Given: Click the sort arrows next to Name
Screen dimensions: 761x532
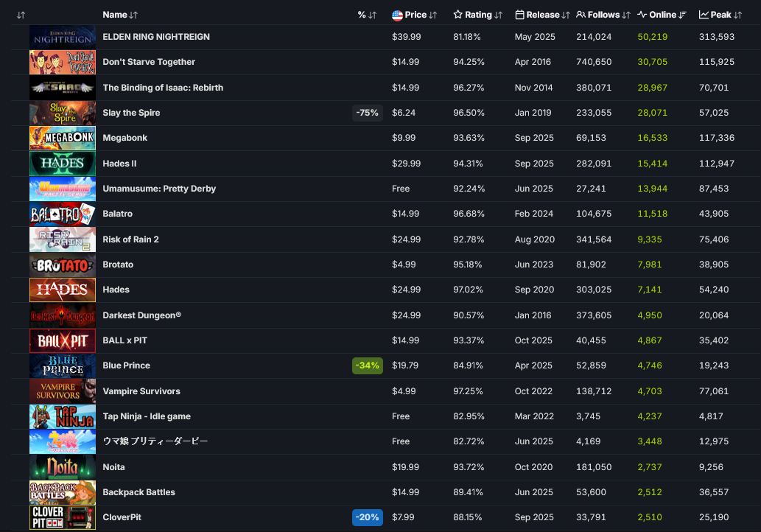Looking at the screenshot, I should coord(133,15).
